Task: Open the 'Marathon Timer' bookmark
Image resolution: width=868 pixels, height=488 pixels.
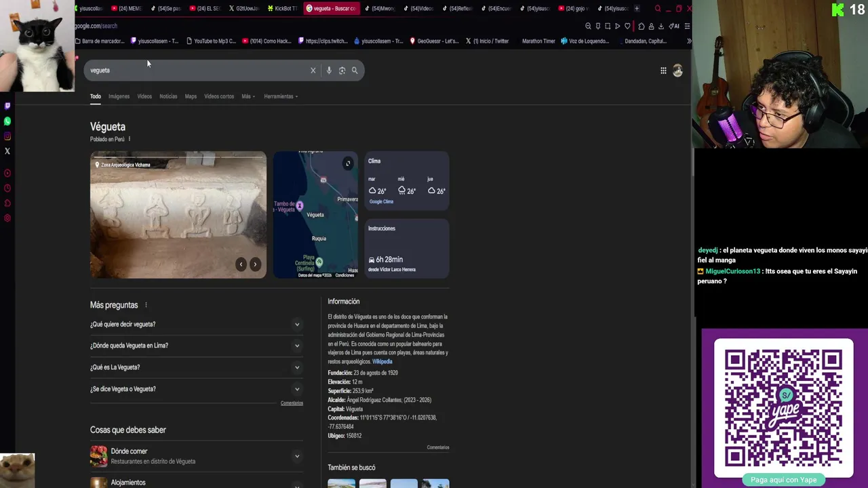Action: click(x=538, y=41)
